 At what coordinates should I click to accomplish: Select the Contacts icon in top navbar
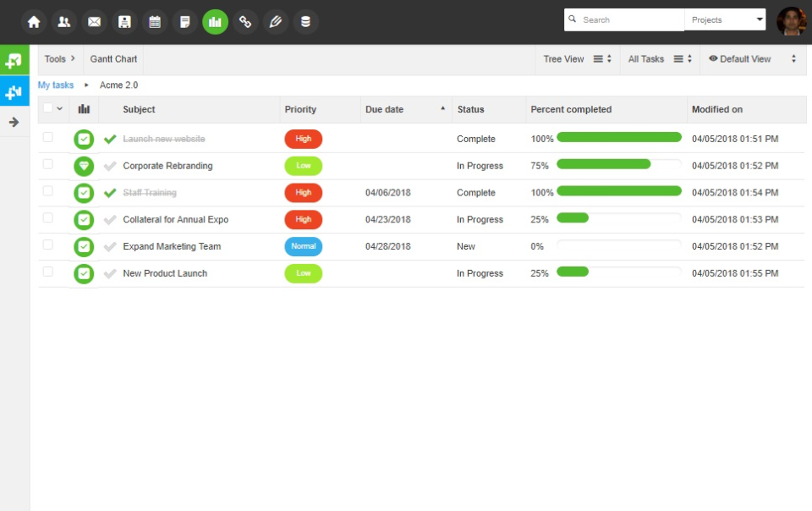coord(63,21)
